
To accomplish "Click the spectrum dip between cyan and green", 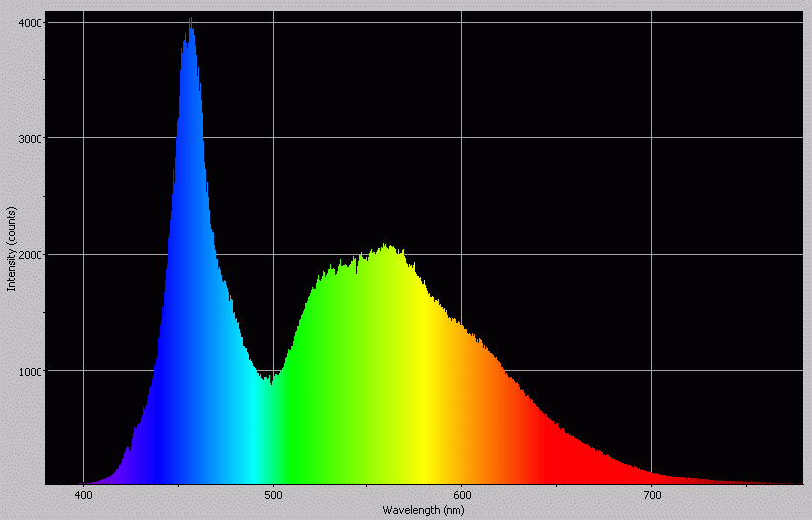I will (271, 382).
